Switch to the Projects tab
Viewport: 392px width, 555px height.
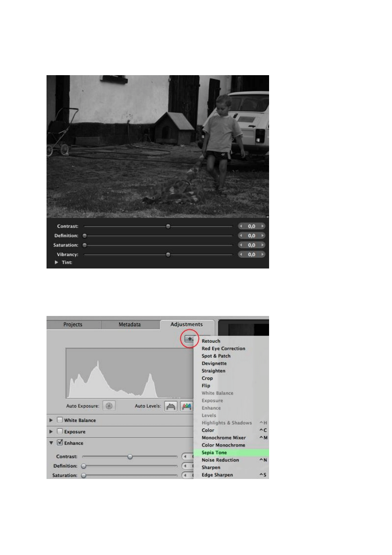[x=74, y=325]
